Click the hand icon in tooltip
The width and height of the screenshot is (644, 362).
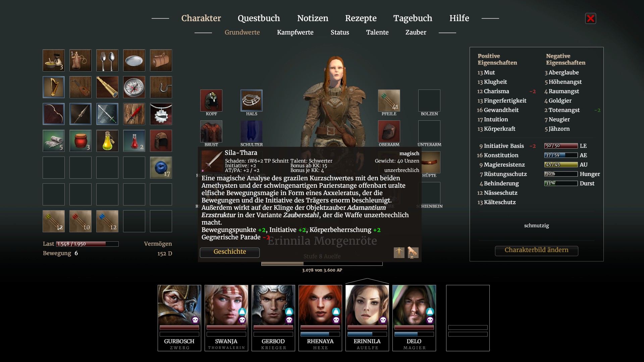click(x=413, y=252)
